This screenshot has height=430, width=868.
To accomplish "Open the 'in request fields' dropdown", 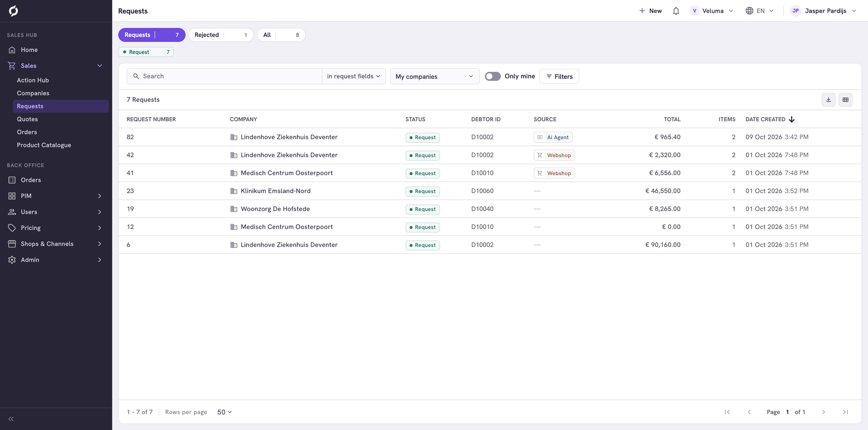I will pyautogui.click(x=354, y=76).
